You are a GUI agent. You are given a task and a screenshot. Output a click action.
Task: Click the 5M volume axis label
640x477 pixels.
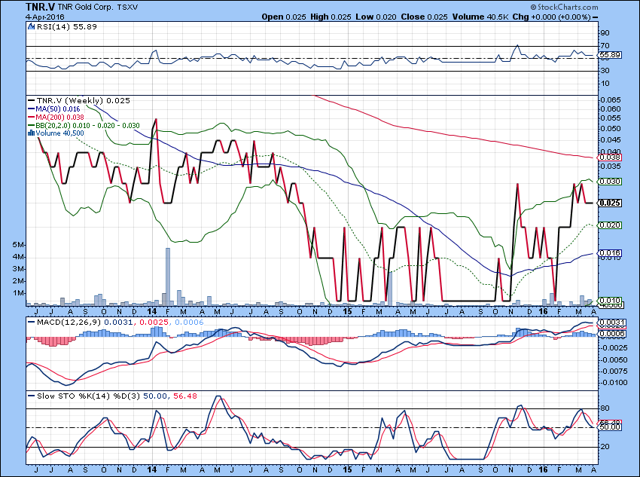[19, 245]
